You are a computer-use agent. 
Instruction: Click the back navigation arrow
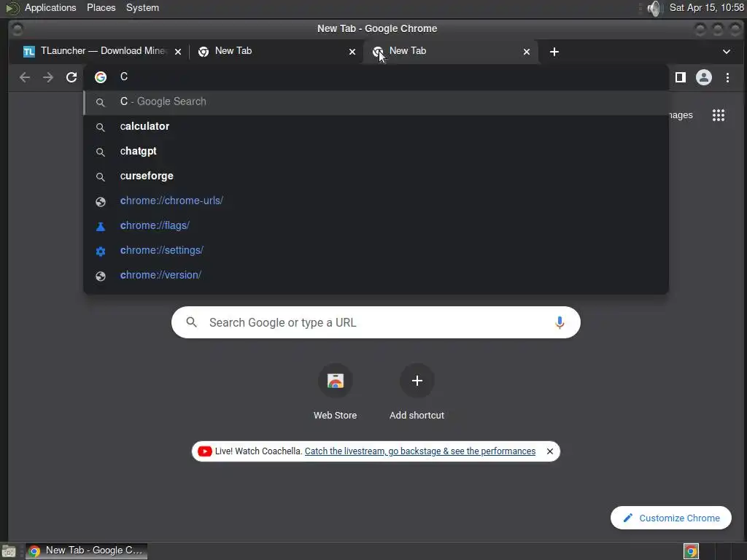pos(25,77)
